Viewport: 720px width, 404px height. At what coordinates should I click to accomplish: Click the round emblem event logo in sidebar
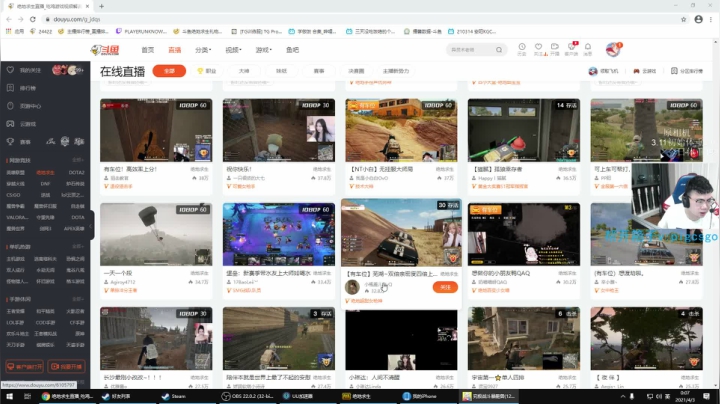point(65,141)
